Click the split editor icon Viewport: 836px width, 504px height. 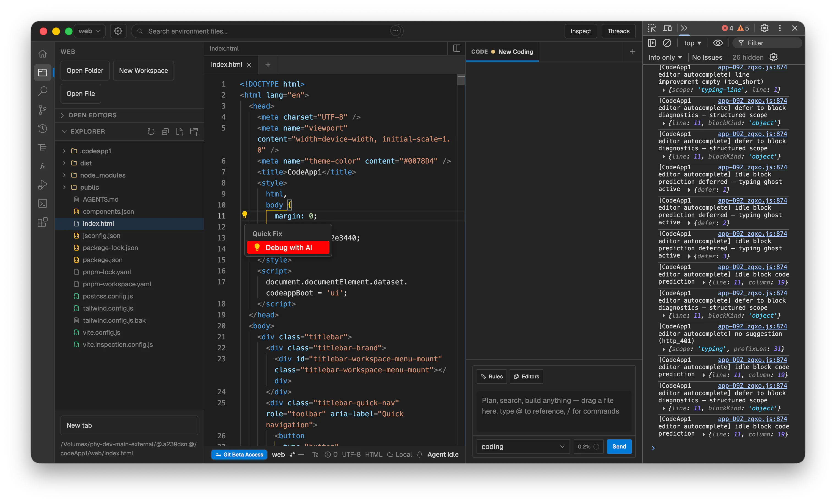(x=457, y=48)
